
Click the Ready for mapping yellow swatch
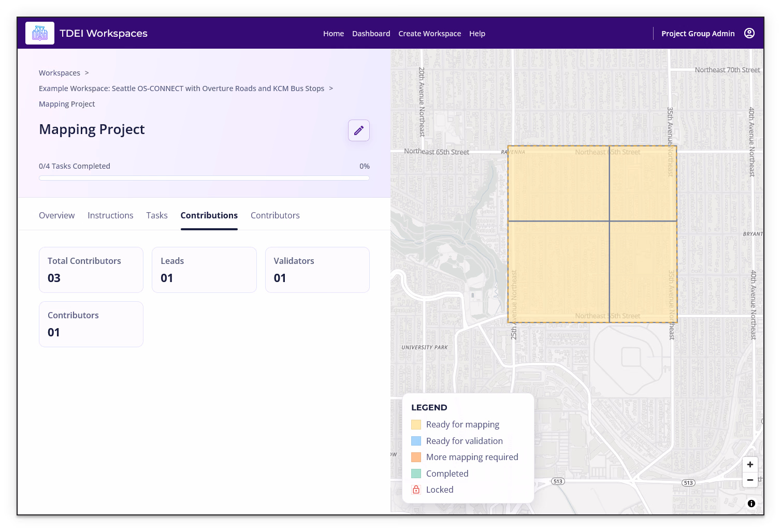416,424
